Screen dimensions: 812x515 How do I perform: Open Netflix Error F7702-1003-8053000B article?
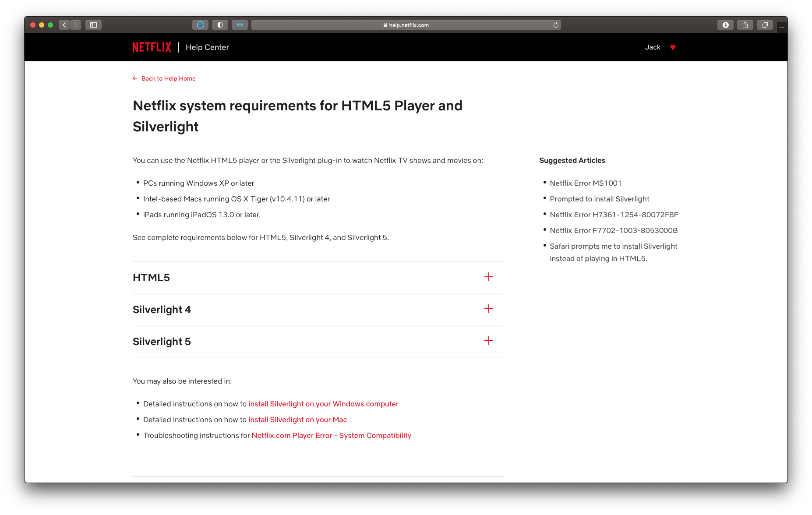(614, 230)
